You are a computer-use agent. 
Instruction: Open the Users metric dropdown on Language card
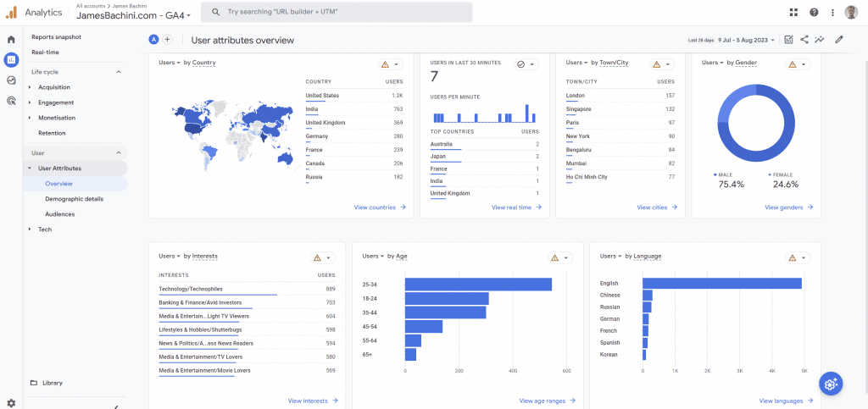tap(611, 257)
